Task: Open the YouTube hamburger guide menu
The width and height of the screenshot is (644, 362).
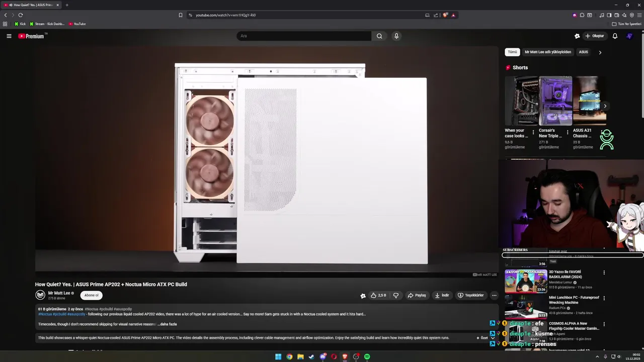Action: tap(9, 36)
